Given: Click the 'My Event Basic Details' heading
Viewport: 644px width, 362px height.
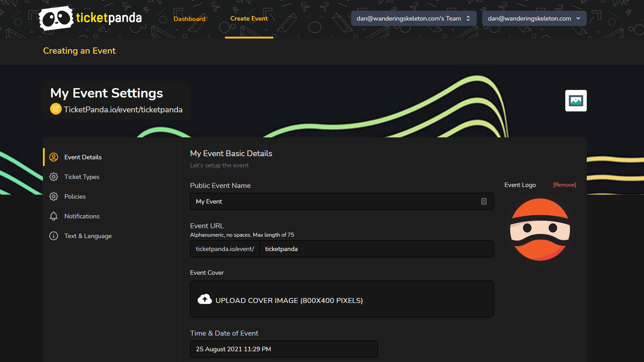Looking at the screenshot, I should (231, 153).
